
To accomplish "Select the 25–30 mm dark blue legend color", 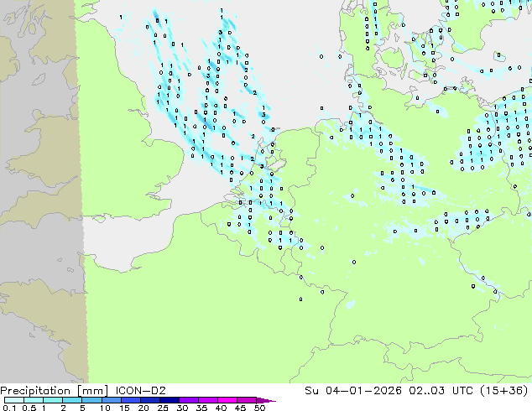I will 169,400.
